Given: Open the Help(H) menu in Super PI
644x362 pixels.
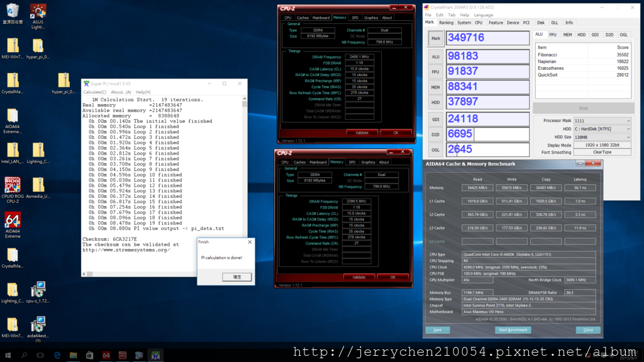Looking at the screenshot, I should tap(143, 92).
